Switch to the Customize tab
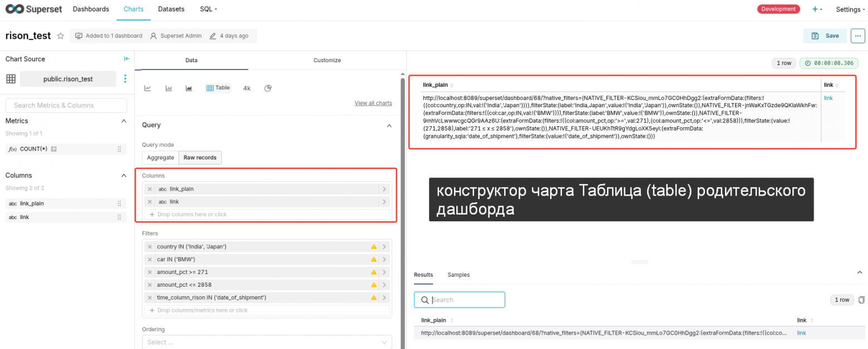 [327, 60]
